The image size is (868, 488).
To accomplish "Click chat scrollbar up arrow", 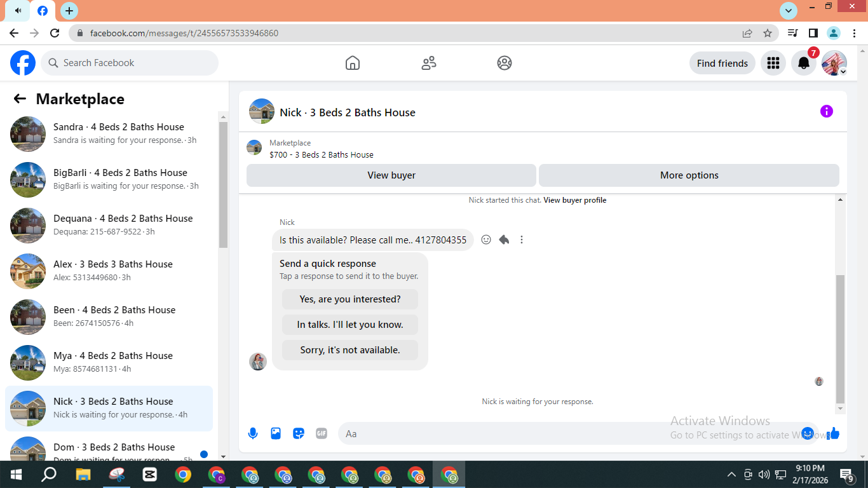I will 841,200.
